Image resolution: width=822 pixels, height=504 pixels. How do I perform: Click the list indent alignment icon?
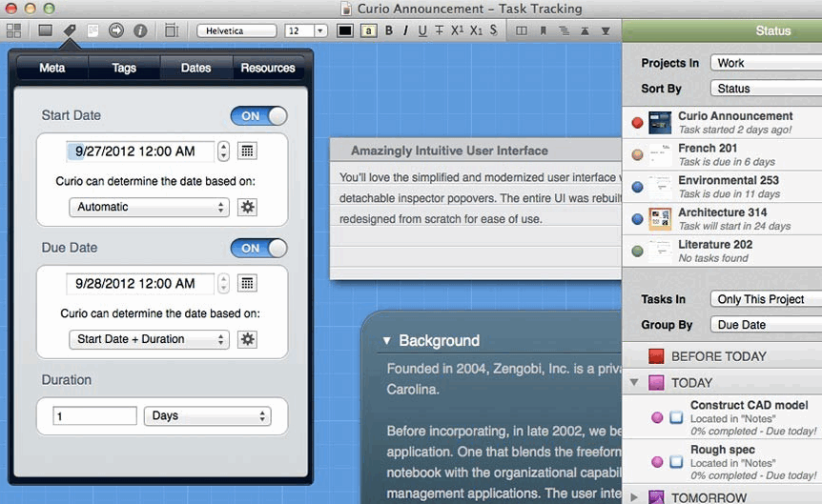click(x=565, y=30)
